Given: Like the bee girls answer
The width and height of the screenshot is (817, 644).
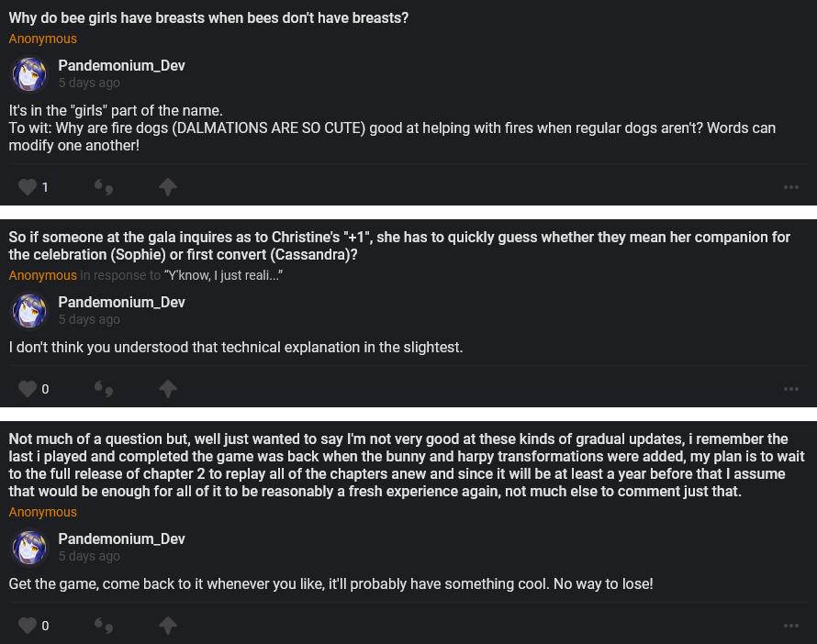Looking at the screenshot, I should (x=28, y=187).
